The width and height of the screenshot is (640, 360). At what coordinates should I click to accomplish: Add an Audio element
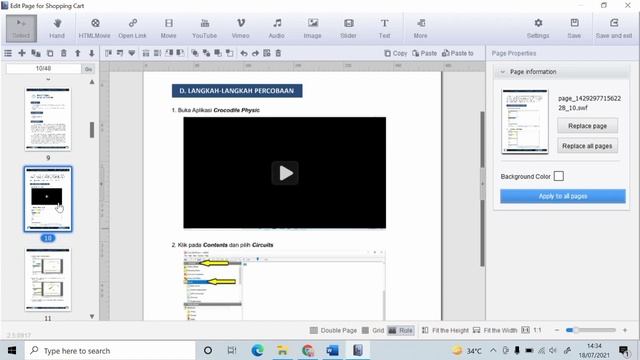[x=276, y=28]
